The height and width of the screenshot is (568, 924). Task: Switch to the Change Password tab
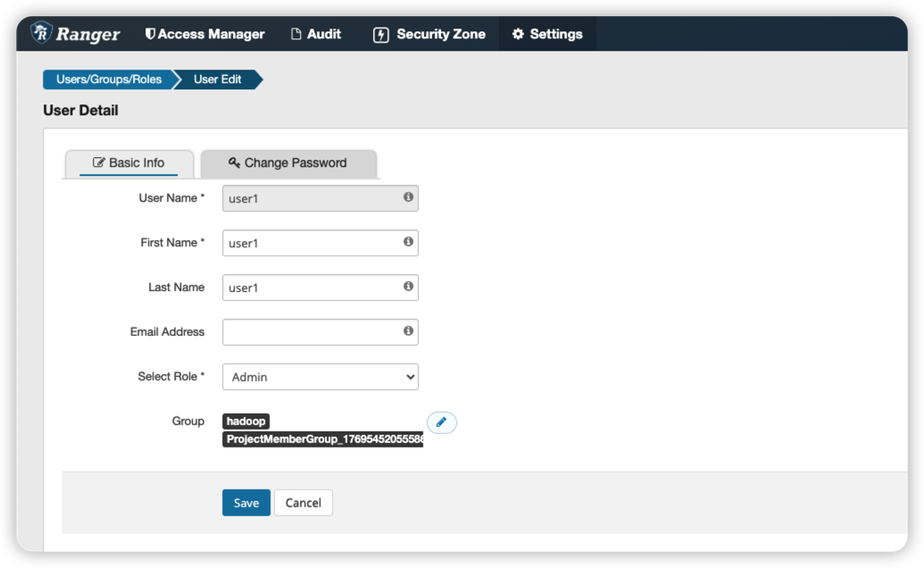click(x=287, y=163)
